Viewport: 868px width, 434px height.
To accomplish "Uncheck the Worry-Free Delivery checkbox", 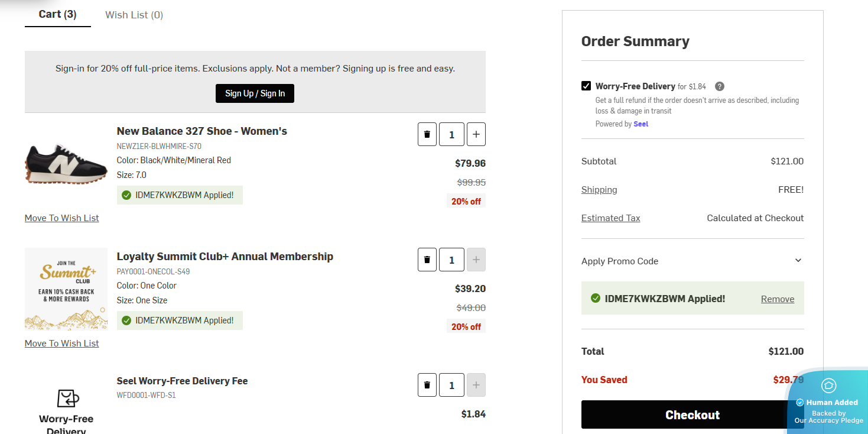I will [586, 86].
